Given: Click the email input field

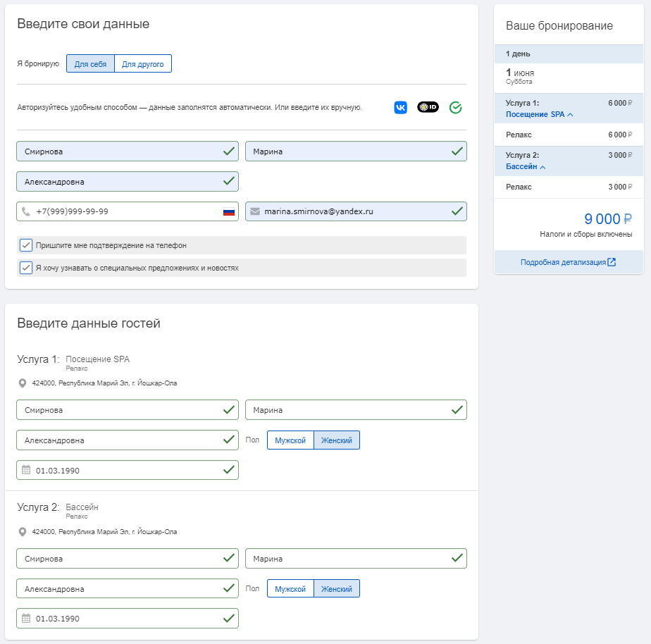Looking at the screenshot, I should [x=356, y=211].
